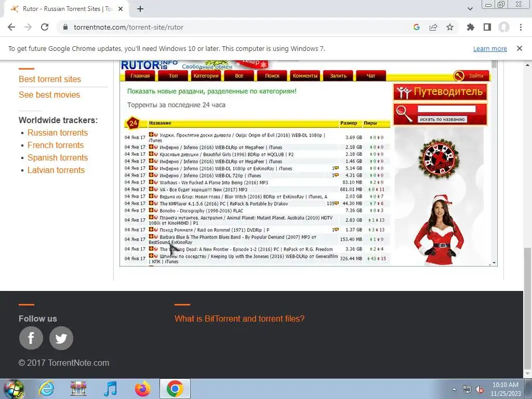Open What is BitTorrent and torrent files?

click(x=240, y=318)
